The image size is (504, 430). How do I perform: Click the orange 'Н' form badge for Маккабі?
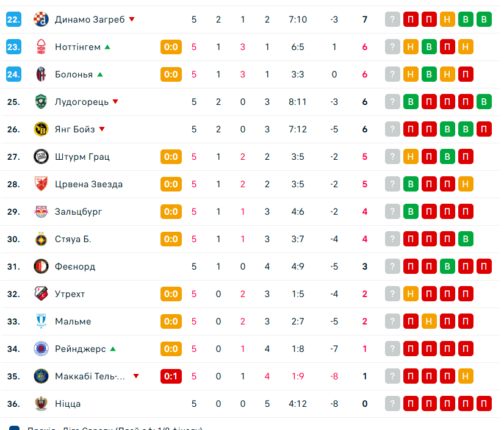tap(466, 376)
